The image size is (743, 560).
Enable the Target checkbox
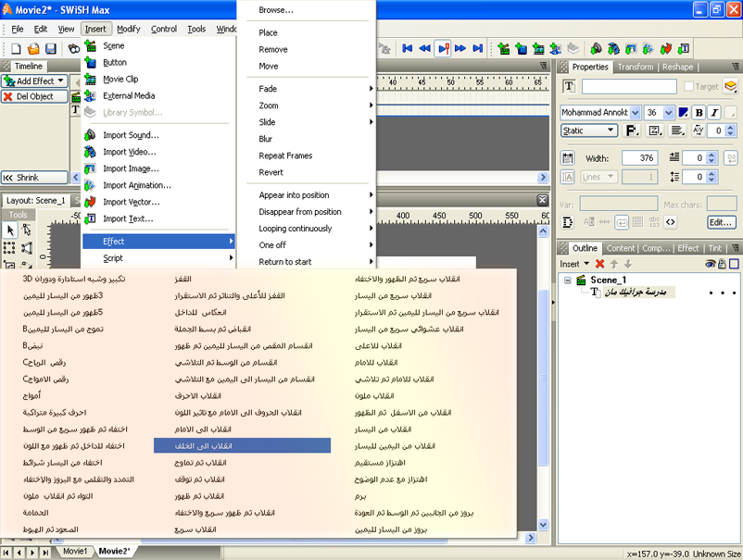(x=688, y=87)
